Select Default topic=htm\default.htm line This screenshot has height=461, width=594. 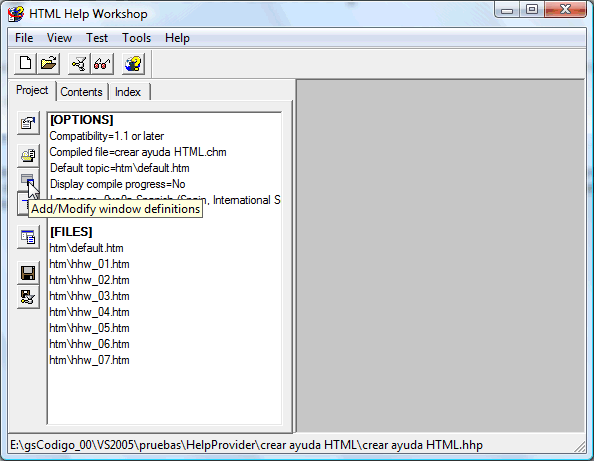point(119,168)
